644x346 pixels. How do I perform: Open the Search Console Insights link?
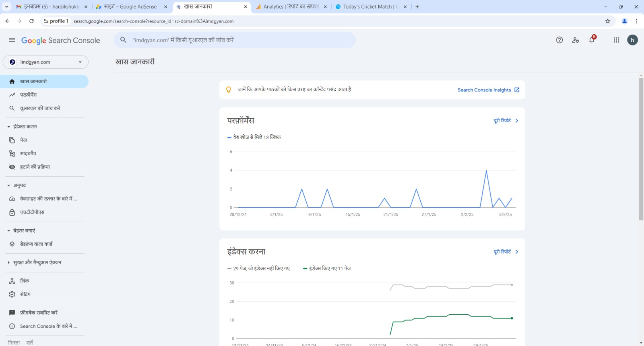point(489,90)
